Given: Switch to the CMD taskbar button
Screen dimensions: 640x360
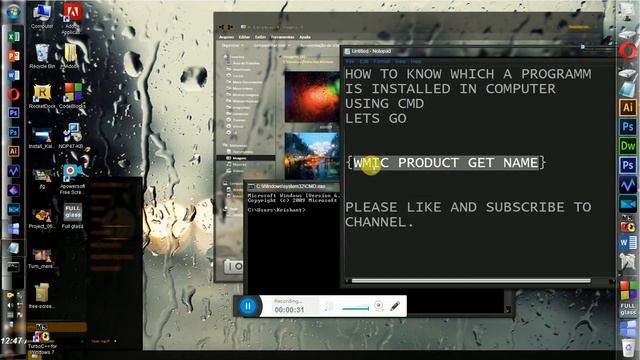Looking at the screenshot, I should [x=13, y=267].
